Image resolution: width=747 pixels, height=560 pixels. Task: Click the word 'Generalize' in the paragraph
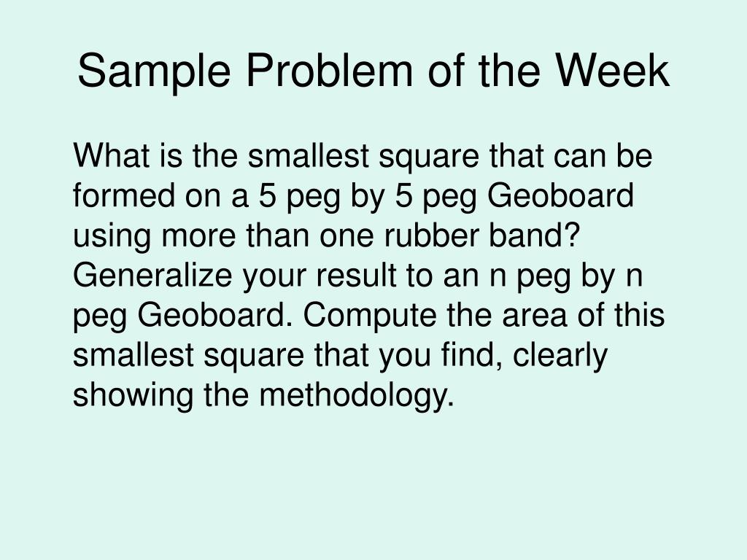coord(152,276)
